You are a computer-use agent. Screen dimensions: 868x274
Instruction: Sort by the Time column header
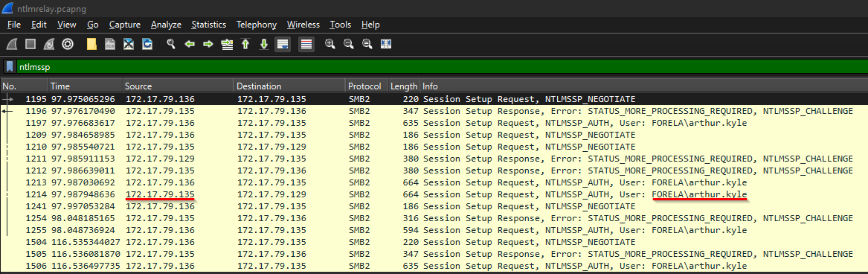tap(85, 86)
